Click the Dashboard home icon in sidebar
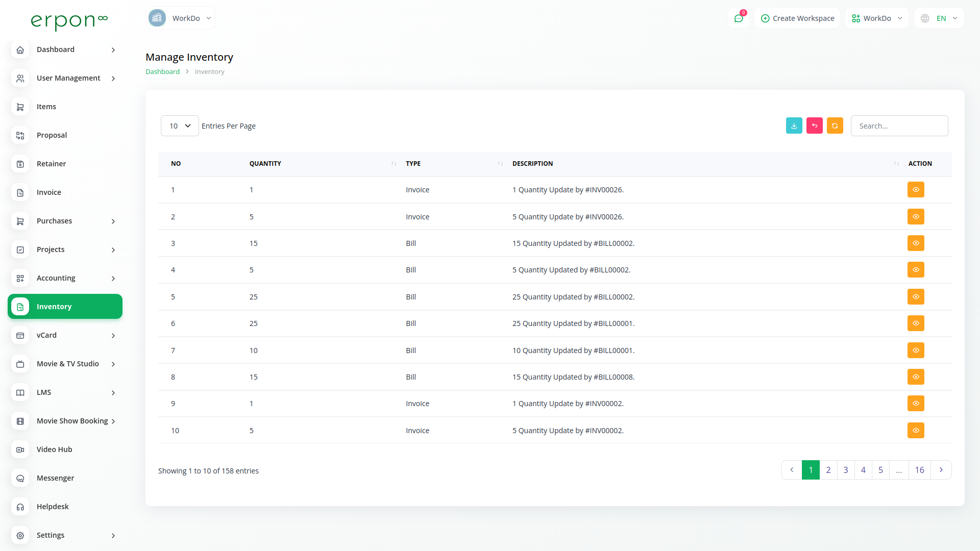 point(20,49)
